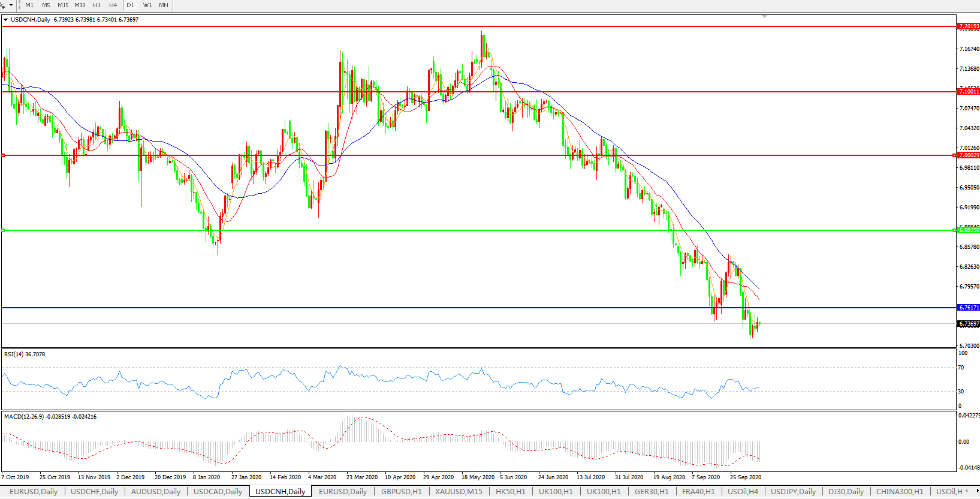The width and height of the screenshot is (980, 499).
Task: Switch to W1 weekly timeframe
Action: coord(147,5)
